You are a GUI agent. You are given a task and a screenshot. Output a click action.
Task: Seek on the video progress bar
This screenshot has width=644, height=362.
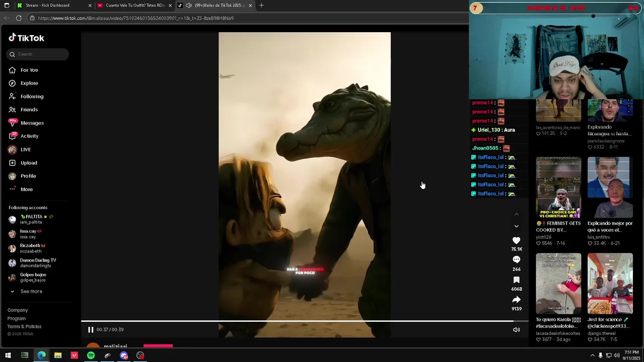tap(304, 321)
